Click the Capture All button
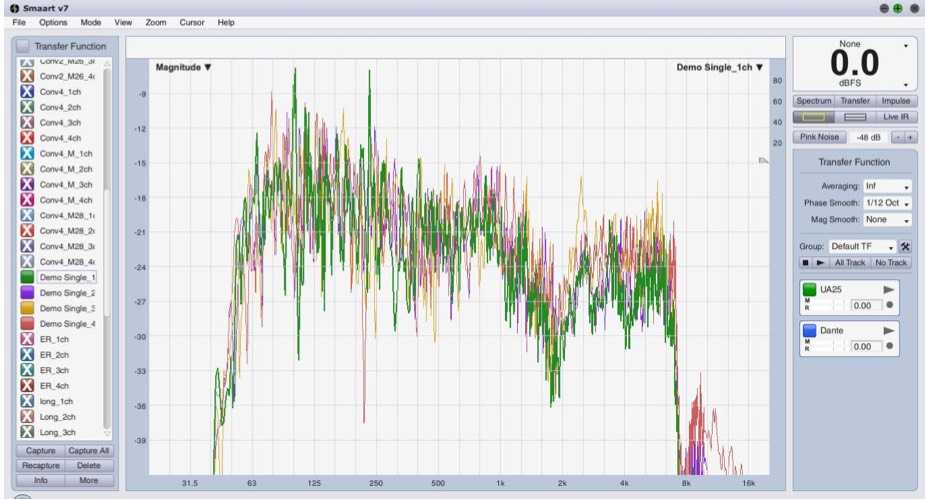Viewport: 925px width, 500px height. (88, 450)
